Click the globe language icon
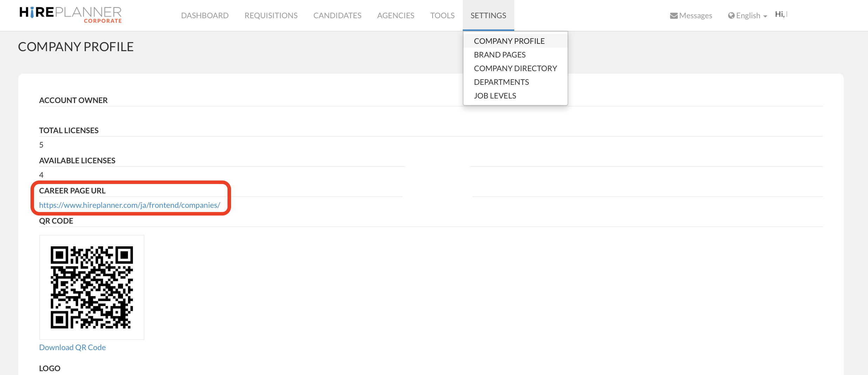Image resolution: width=868 pixels, height=375 pixels. coord(732,15)
